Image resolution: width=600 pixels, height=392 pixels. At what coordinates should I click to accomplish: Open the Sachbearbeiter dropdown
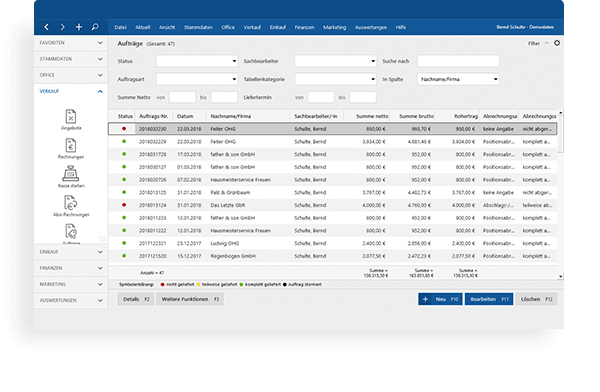click(x=336, y=61)
